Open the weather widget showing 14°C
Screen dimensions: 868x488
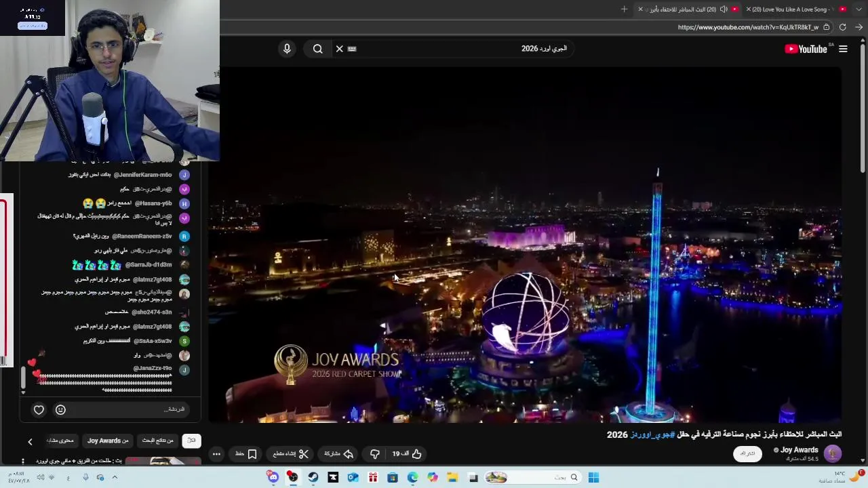click(840, 477)
